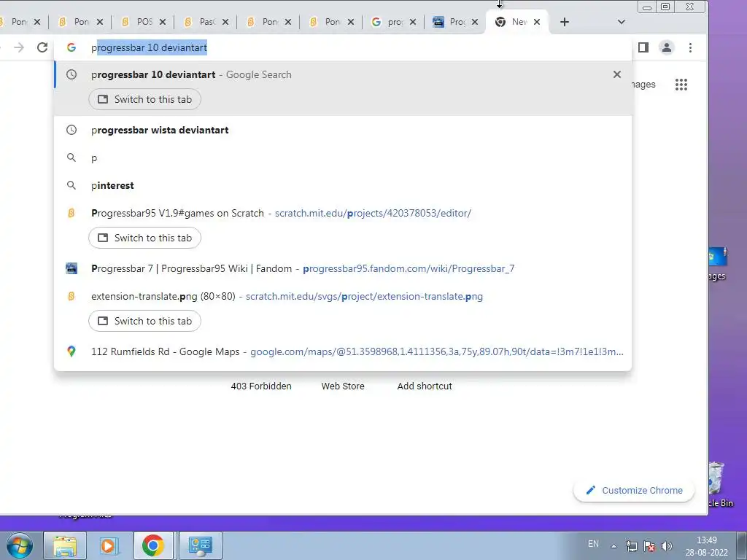Click Add shortcut
The height and width of the screenshot is (560, 747).
[425, 386]
